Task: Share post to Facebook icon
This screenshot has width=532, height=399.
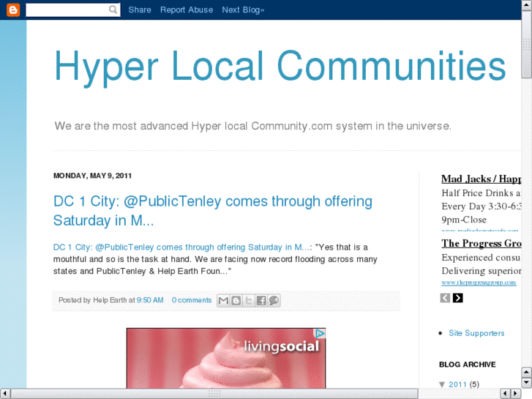Action: tap(261, 300)
